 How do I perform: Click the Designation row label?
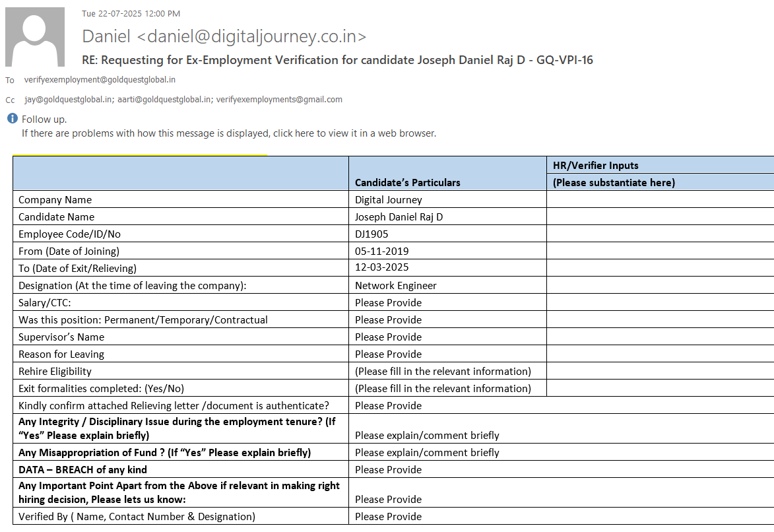pos(132,286)
